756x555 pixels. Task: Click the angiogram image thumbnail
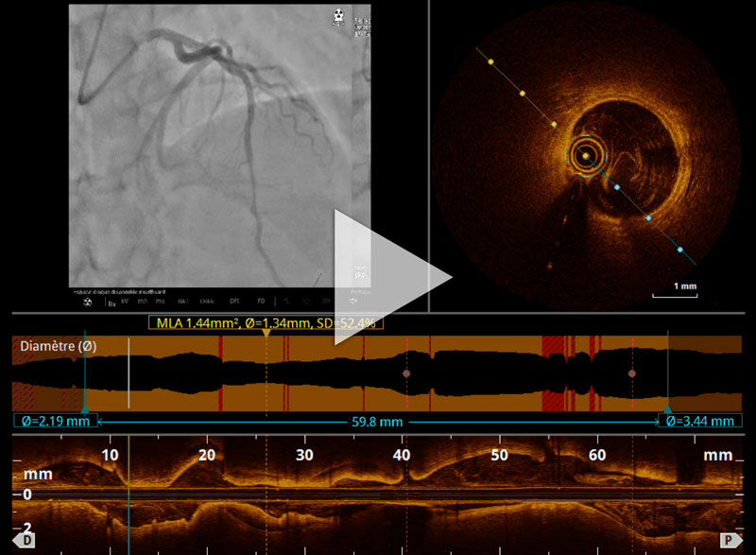(219, 142)
